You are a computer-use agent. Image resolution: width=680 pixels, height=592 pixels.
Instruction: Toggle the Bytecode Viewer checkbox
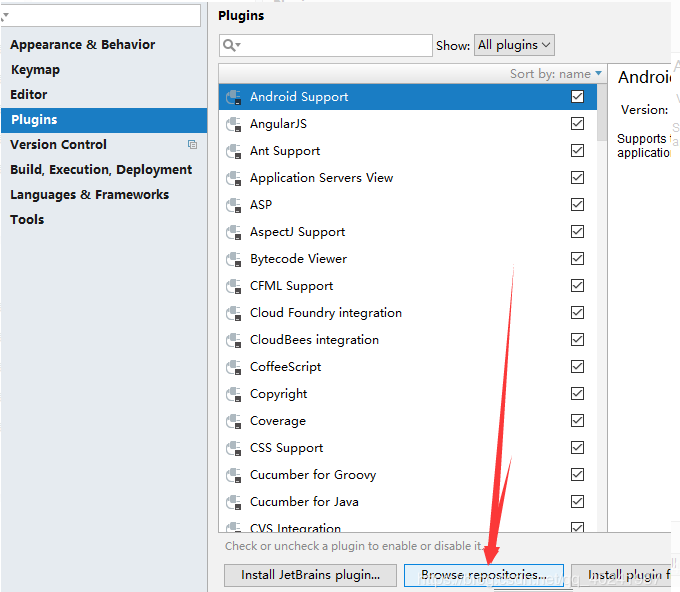click(x=577, y=258)
